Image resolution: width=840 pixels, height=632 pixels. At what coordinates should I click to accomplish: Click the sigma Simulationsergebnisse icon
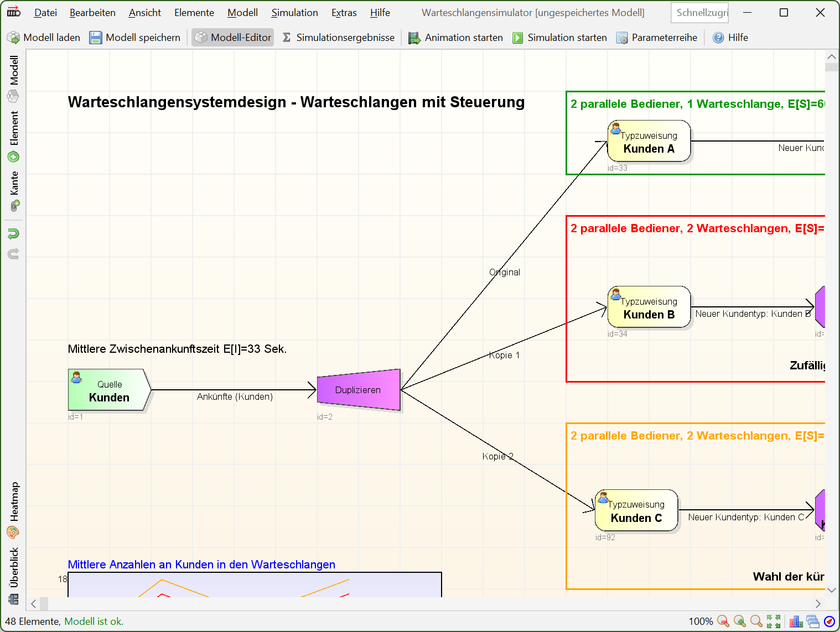coord(287,38)
